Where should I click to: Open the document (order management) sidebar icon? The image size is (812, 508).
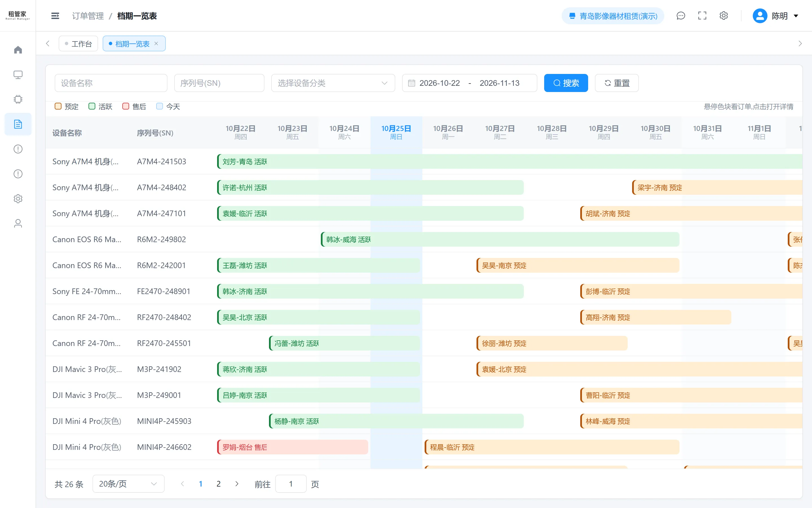click(x=18, y=124)
